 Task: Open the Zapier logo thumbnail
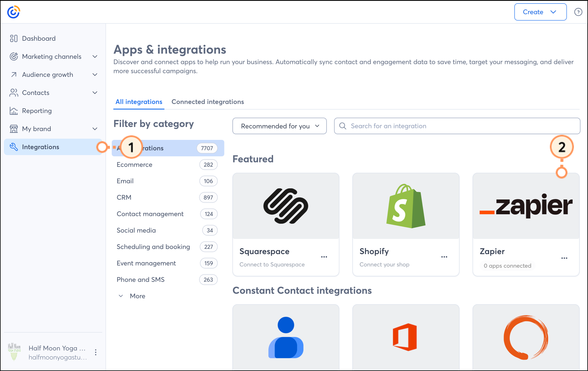point(526,206)
